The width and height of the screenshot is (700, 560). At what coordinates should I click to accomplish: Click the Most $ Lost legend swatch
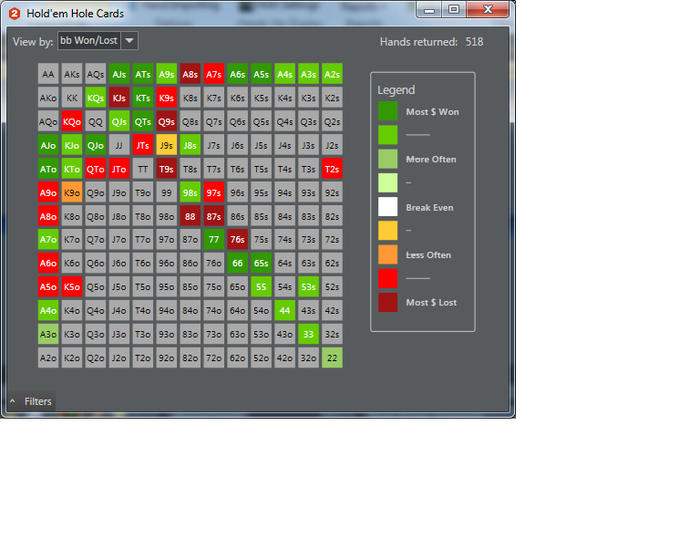[x=388, y=302]
